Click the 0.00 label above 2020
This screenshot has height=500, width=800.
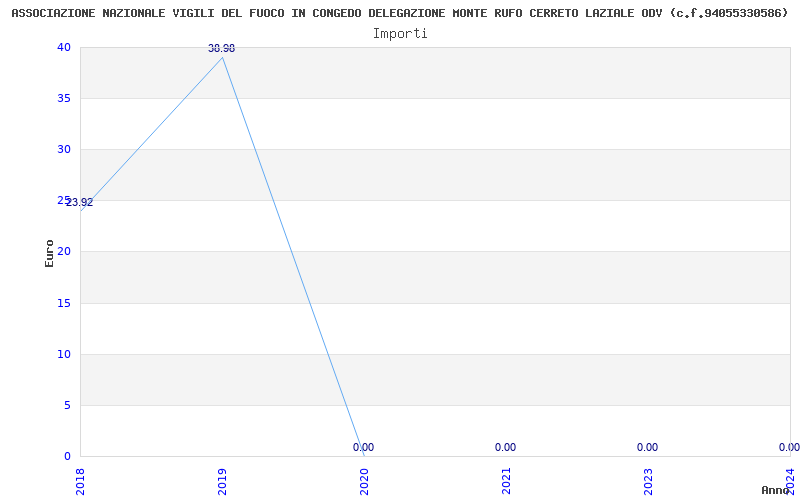pos(363,447)
